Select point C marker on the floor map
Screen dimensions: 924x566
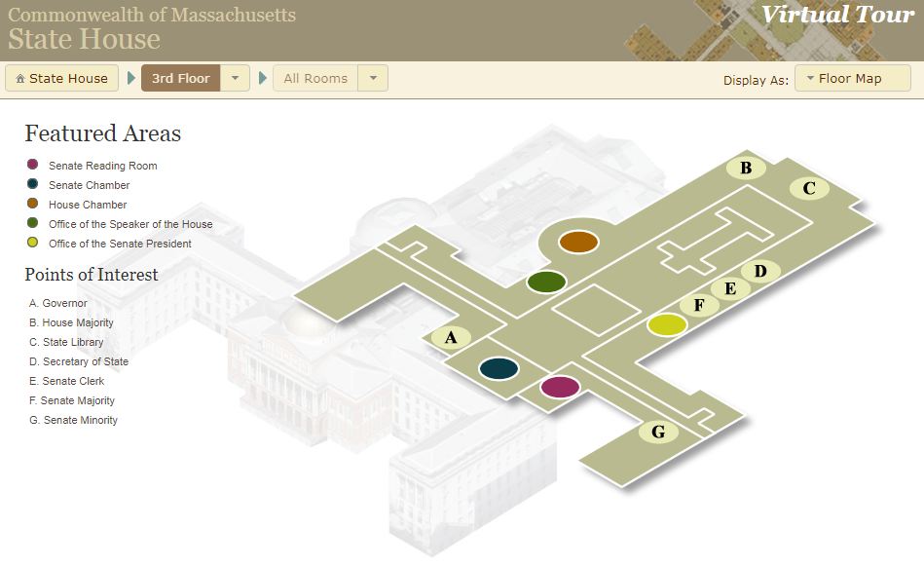pos(809,188)
